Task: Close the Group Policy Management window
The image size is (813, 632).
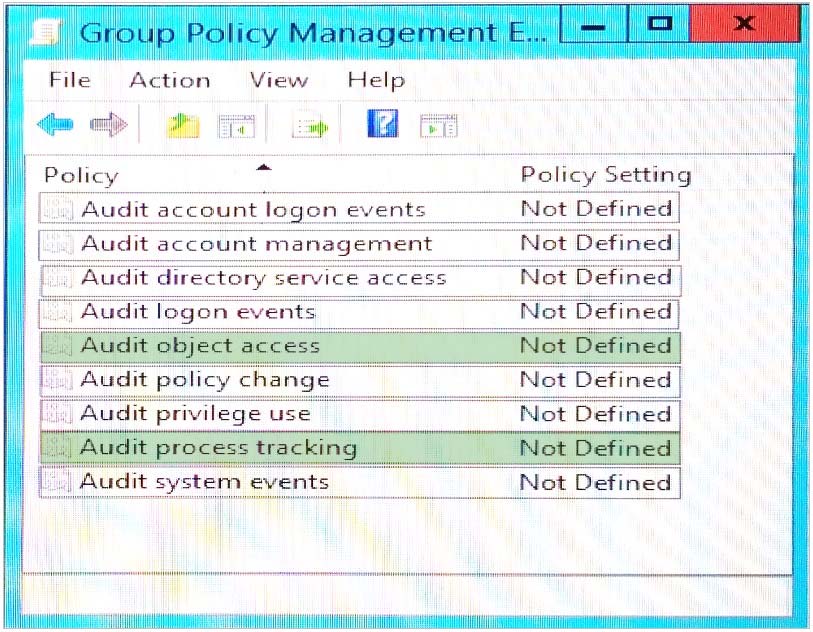Action: (x=745, y=24)
